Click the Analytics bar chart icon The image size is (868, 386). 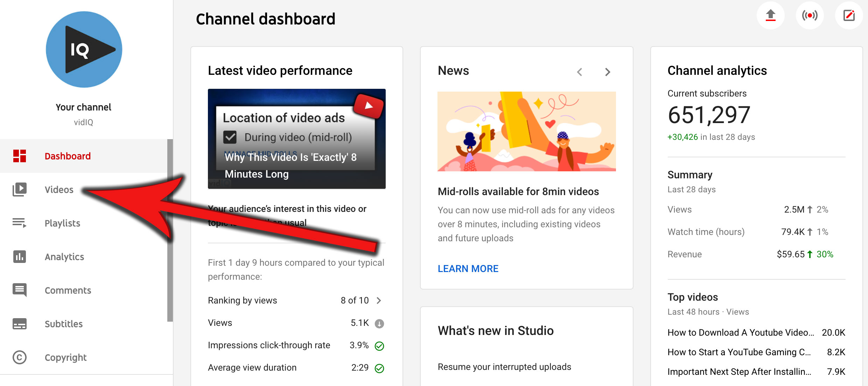pyautogui.click(x=20, y=257)
